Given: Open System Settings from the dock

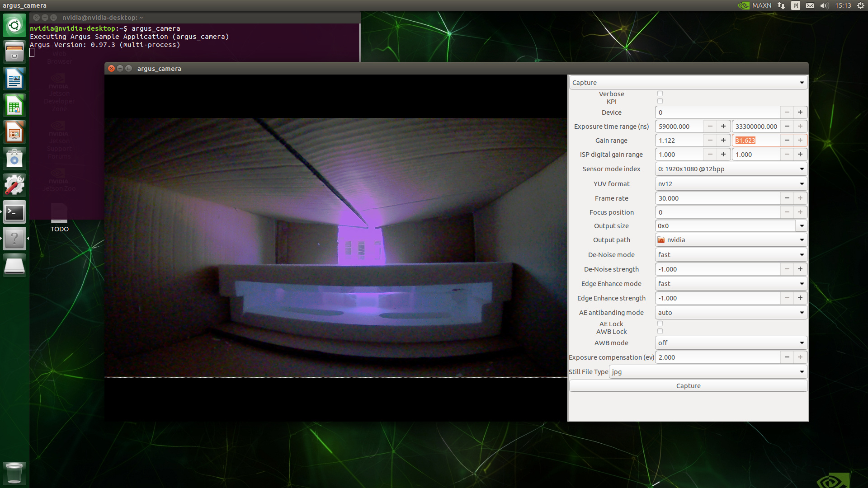Looking at the screenshot, I should tap(14, 185).
